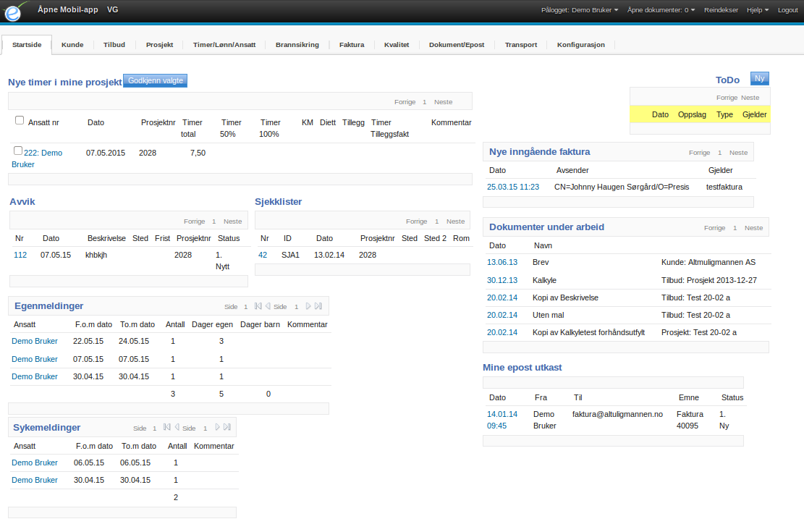Tick the checkbox for 222: Demo Bruker
Screen dimensions: 804x532
click(x=18, y=151)
